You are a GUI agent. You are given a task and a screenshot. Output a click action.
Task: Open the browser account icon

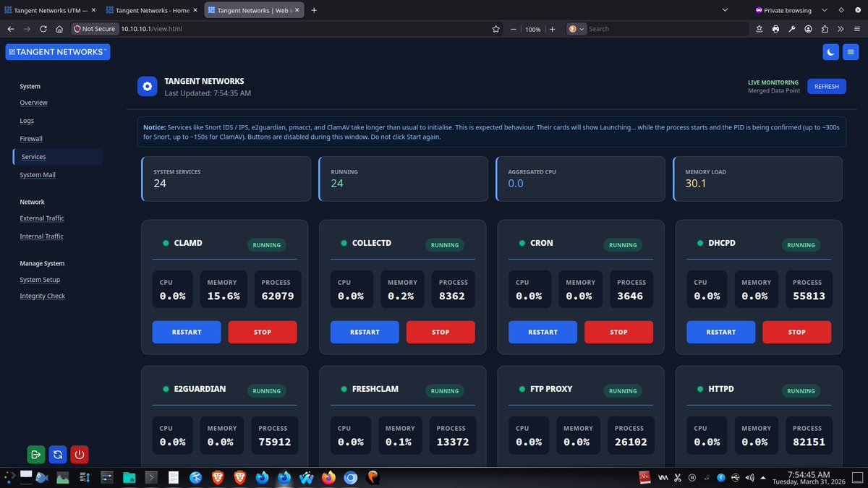[808, 29]
